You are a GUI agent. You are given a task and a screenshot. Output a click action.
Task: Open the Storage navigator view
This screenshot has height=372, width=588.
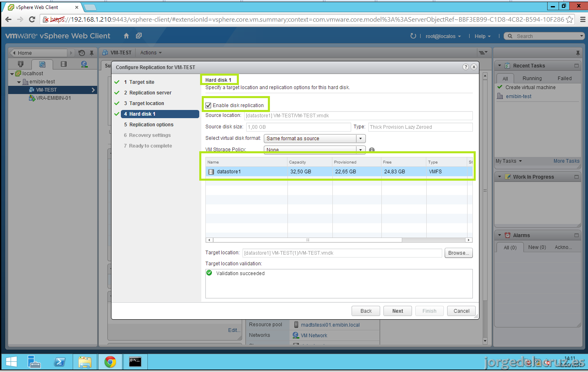(x=63, y=64)
